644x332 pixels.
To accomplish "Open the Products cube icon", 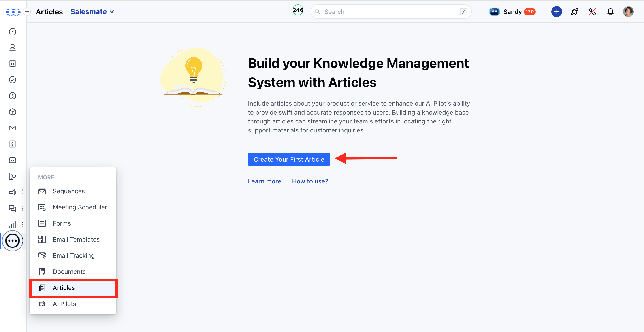I will 13,112.
